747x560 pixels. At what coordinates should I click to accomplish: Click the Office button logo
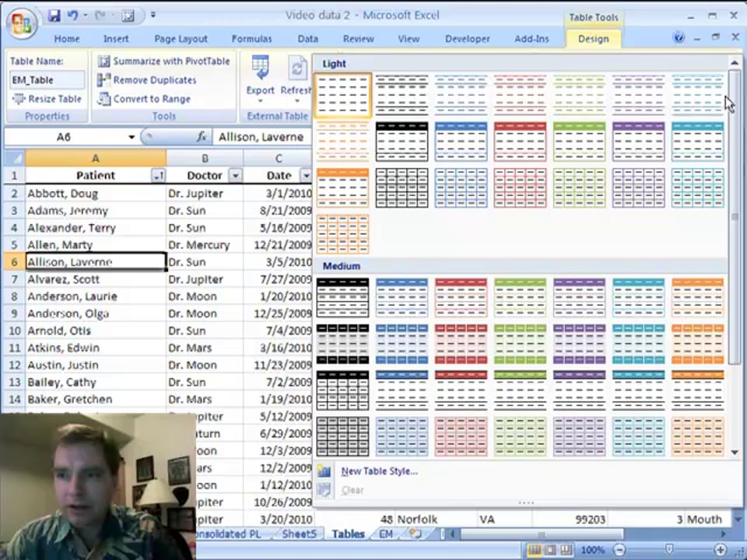22,24
